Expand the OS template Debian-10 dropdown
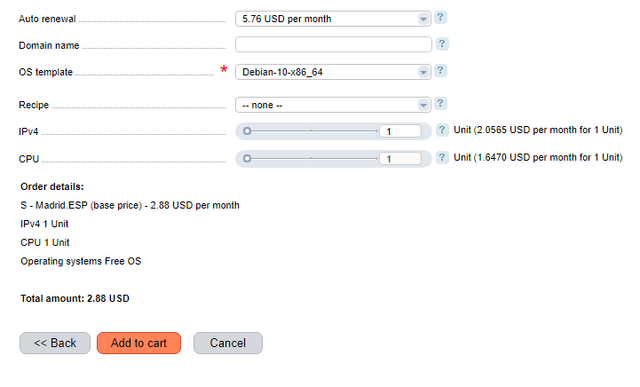Viewport: 640px width, 387px height. (x=333, y=72)
